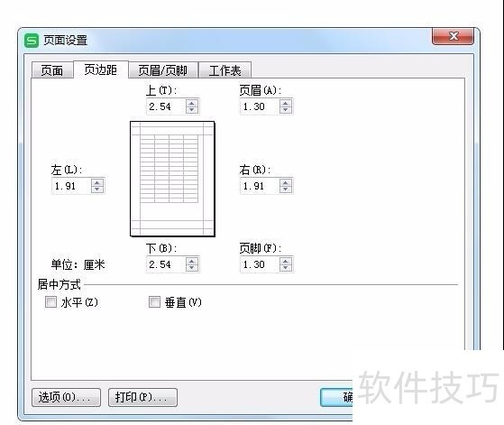This screenshot has width=504, height=425.
Task: Click the 页脚(F) footer input field
Action: [x=260, y=264]
